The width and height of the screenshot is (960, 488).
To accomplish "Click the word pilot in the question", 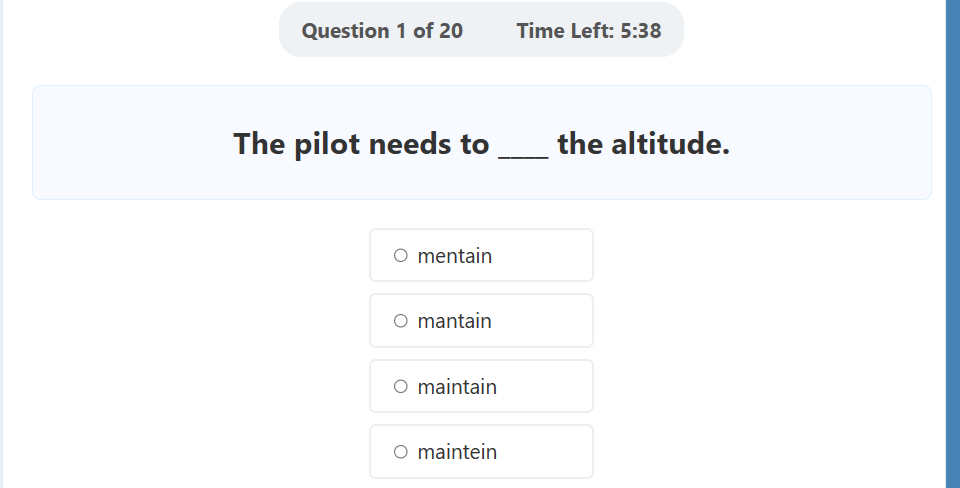I will (328, 144).
